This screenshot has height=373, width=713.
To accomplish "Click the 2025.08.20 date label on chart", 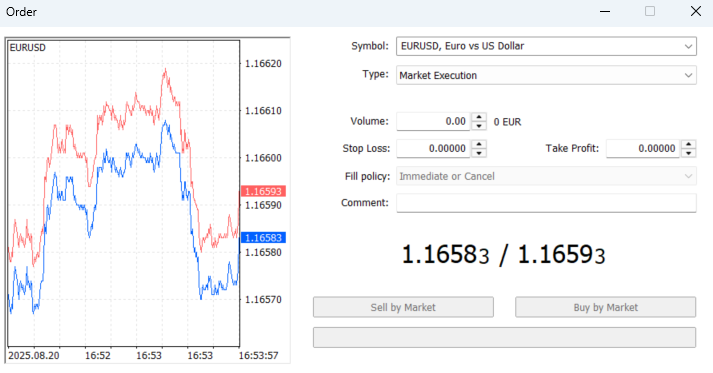I will point(34,355).
